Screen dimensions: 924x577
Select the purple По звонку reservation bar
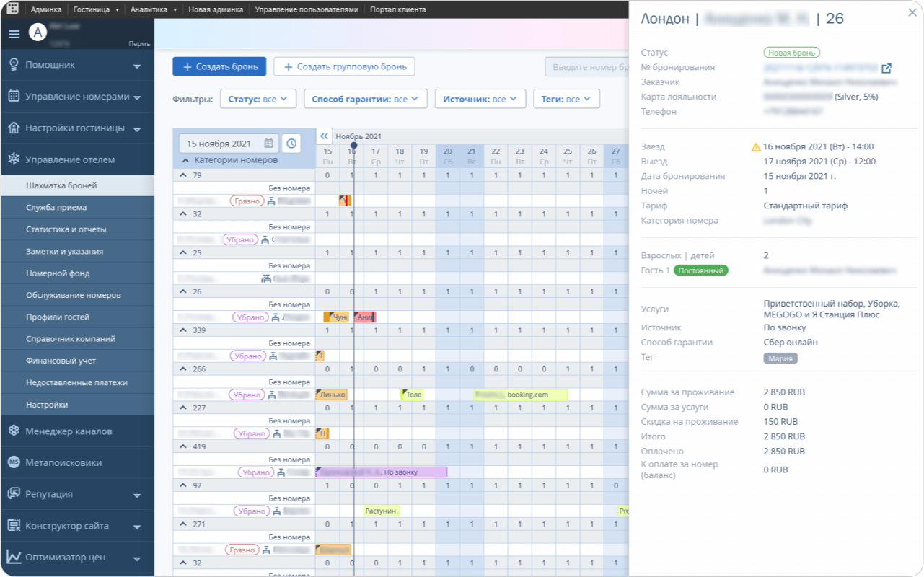point(381,472)
